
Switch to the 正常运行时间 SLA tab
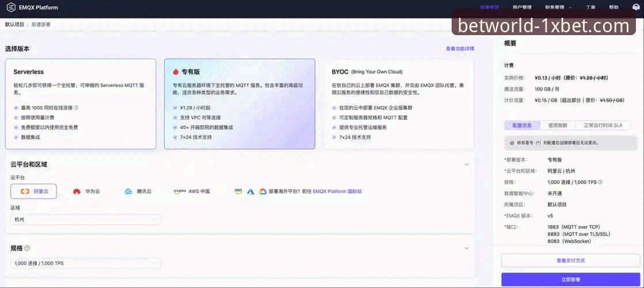(603, 126)
